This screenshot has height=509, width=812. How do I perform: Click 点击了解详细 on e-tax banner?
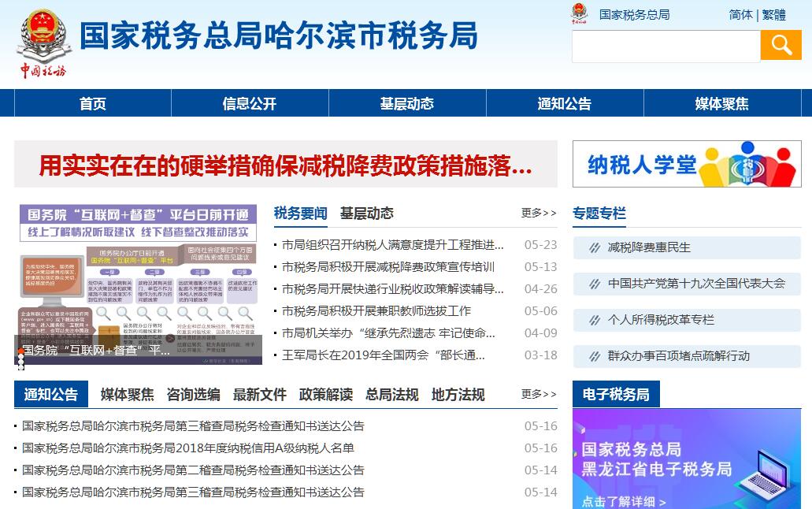(624, 502)
